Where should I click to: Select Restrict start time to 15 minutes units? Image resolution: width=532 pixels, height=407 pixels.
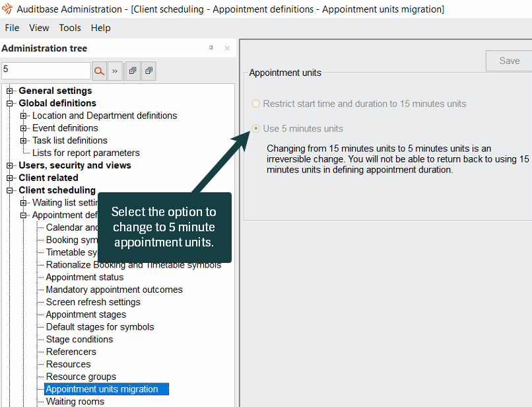tap(256, 104)
